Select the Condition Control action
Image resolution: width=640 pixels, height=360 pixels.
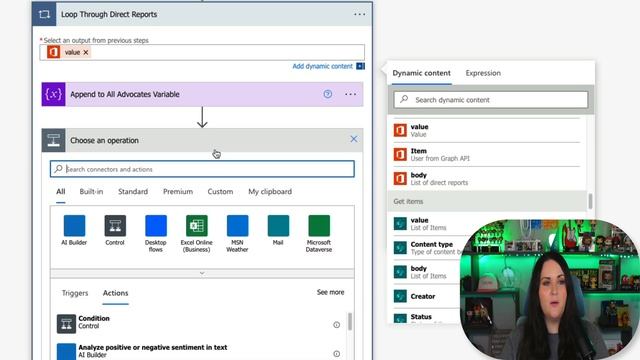point(199,323)
